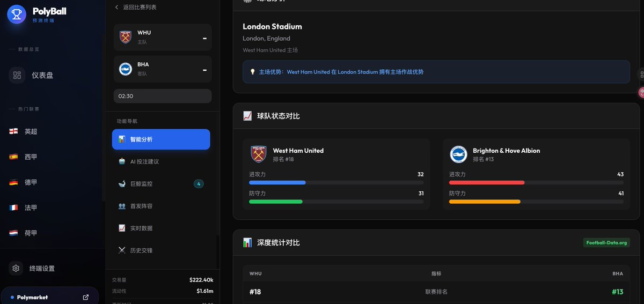Open the AI 投注建议 navigation item
Screen dimensions: 644x304
(161, 161)
